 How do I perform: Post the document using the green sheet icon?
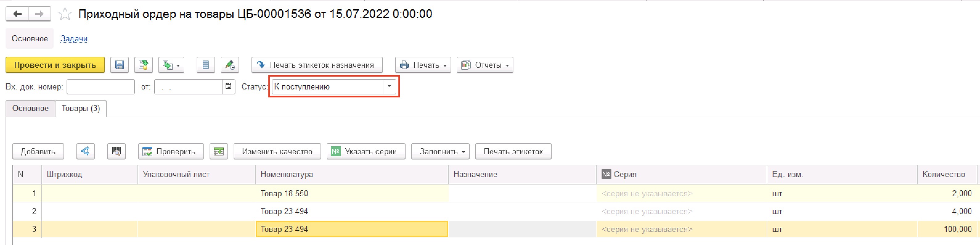click(x=143, y=65)
